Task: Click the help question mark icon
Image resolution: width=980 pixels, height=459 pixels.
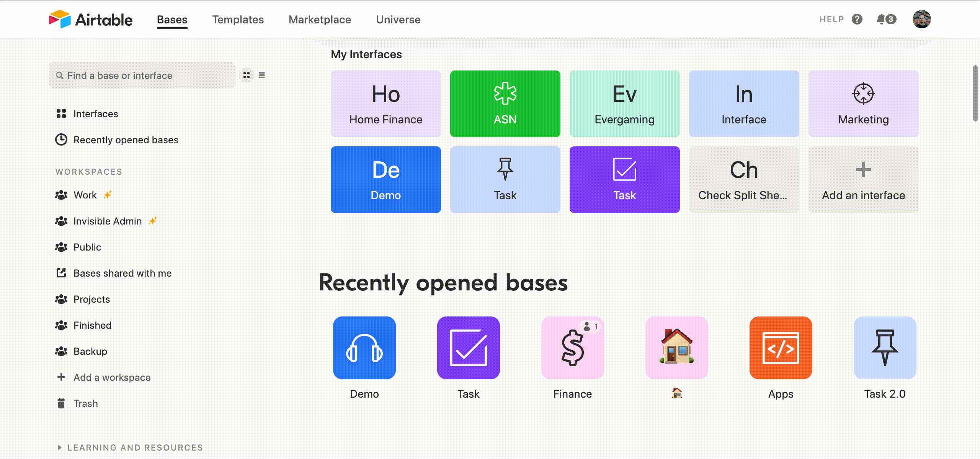Action: 857,19
